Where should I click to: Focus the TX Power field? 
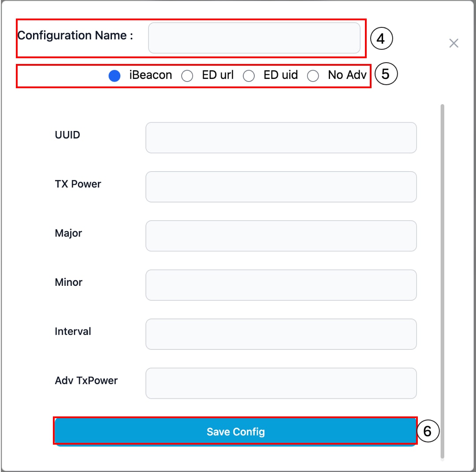(x=281, y=187)
